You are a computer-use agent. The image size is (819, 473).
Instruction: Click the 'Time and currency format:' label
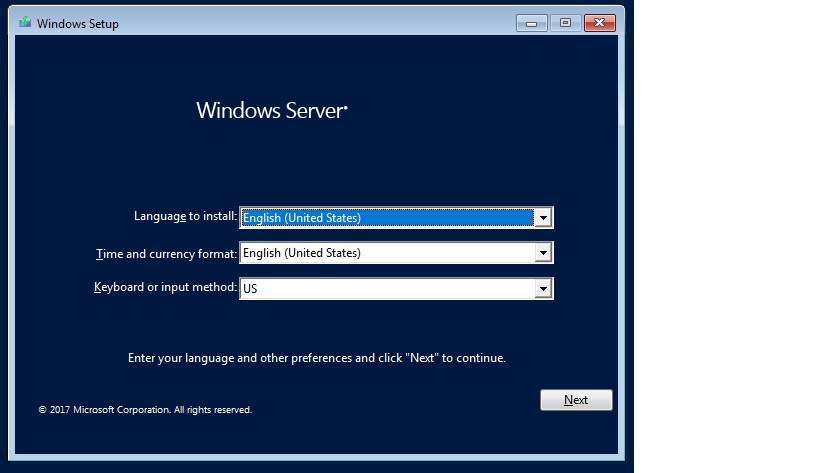click(x=167, y=254)
